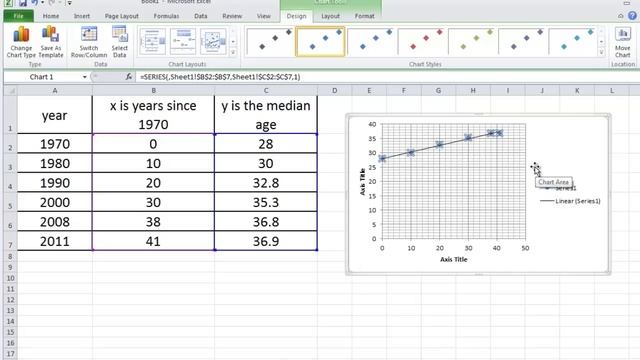Click the Save icon in quick access toolbar
Image resolution: width=640 pixels, height=360 pixels.
pos(22,3)
